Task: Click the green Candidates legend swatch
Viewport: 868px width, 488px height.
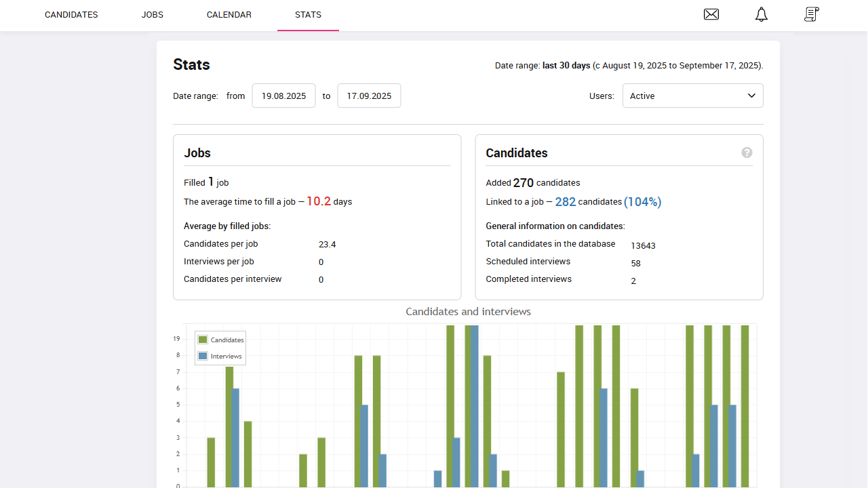Action: (x=202, y=339)
